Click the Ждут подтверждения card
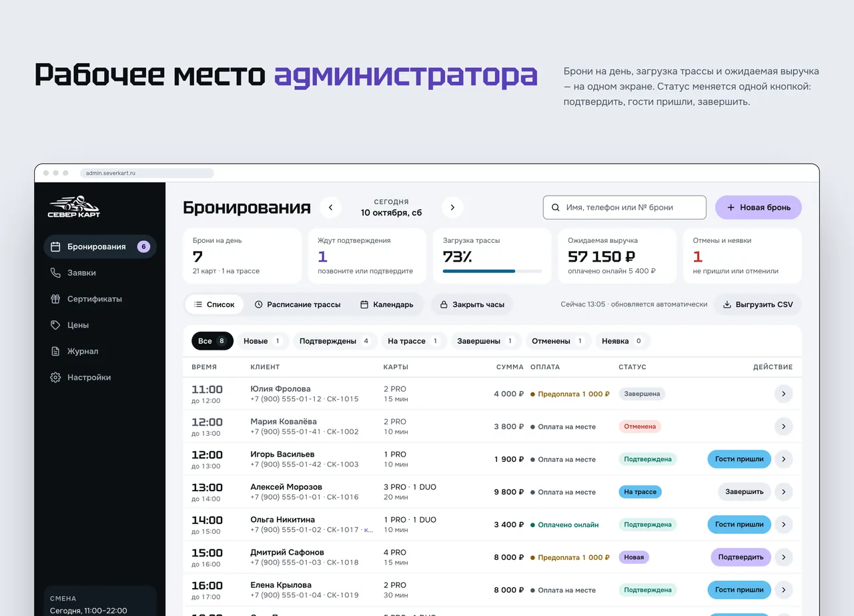This screenshot has width=854, height=616. (367, 256)
